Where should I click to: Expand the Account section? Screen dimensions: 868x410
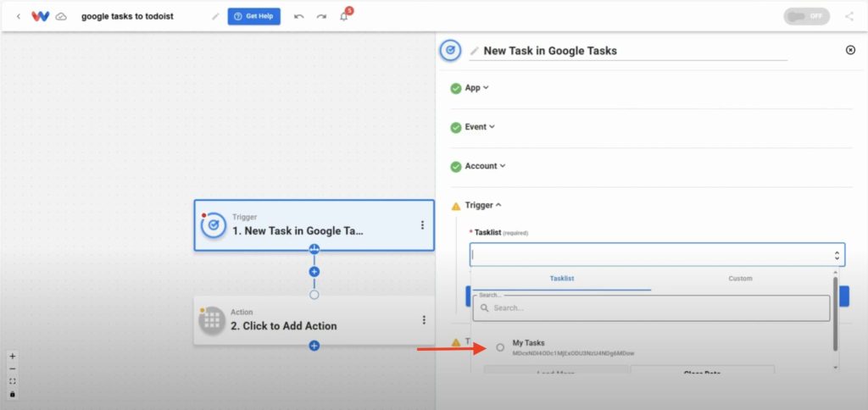click(x=485, y=166)
